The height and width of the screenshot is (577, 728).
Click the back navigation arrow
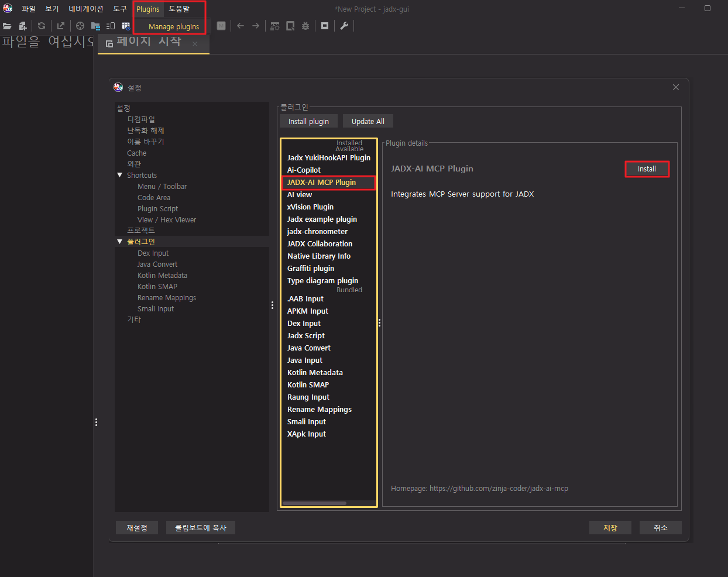tap(241, 26)
